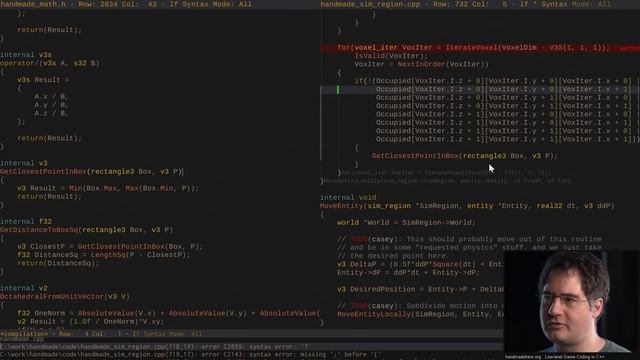640x360 pixels.
Task: Click the 'internal void' line
Action: [x=348, y=198]
